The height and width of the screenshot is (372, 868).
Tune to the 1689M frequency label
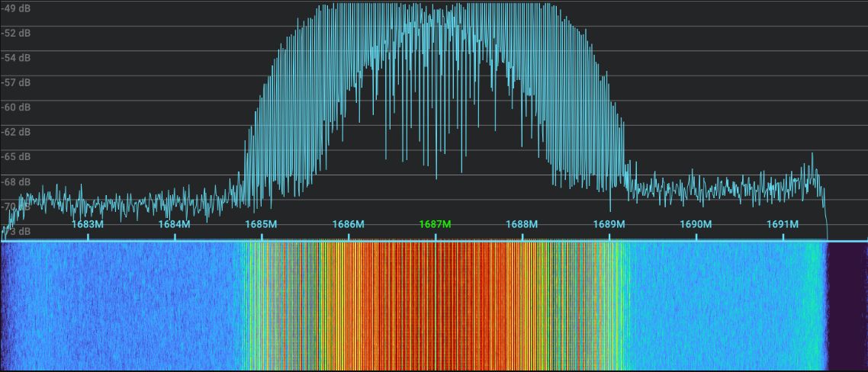pos(609,225)
